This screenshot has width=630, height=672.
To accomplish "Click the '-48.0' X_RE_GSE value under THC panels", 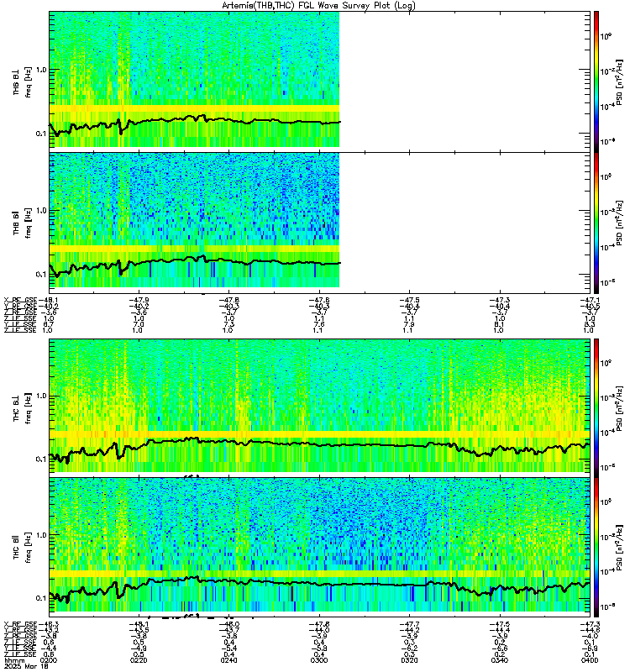I will pos(229,624).
